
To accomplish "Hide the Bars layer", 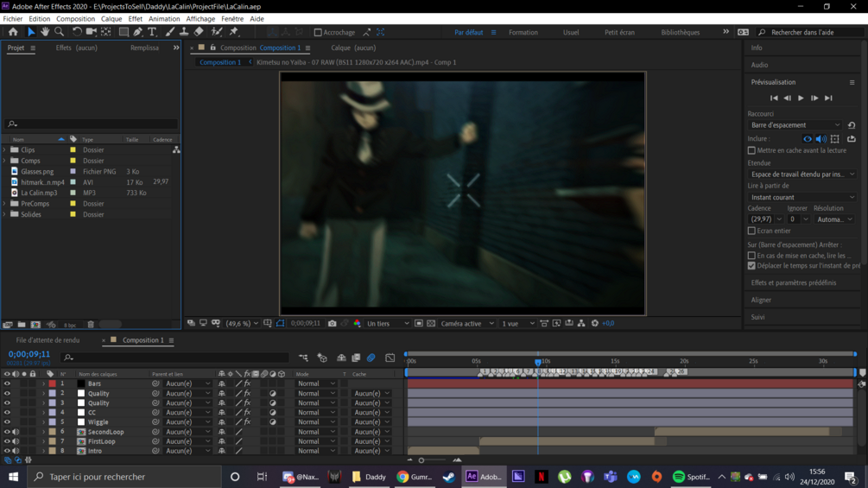I will pyautogui.click(x=7, y=383).
